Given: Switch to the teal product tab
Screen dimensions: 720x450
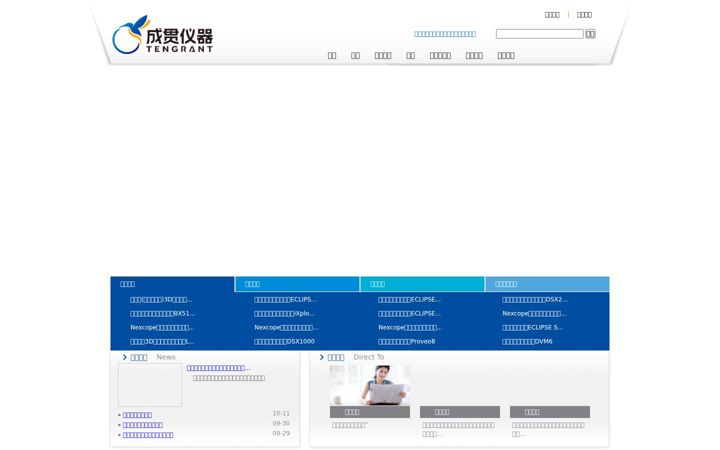Looking at the screenshot, I should 422,284.
